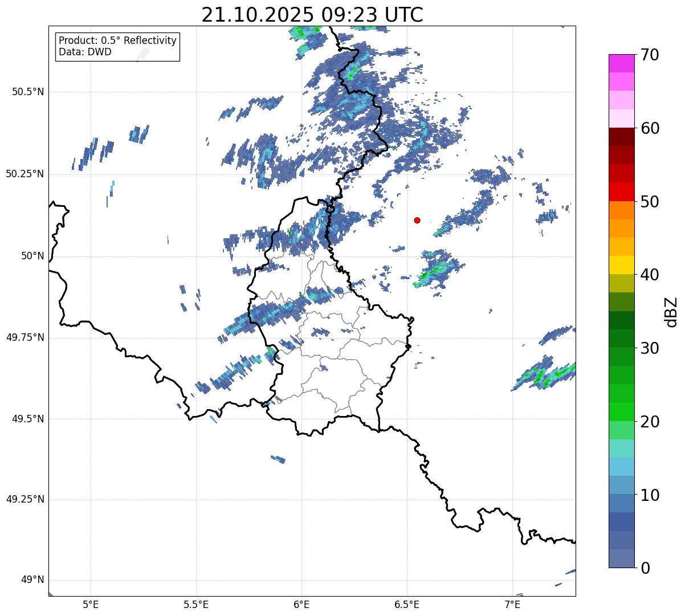685x616 pixels.
Task: Click the bright green colorbar segment above 20
Action: [x=622, y=411]
